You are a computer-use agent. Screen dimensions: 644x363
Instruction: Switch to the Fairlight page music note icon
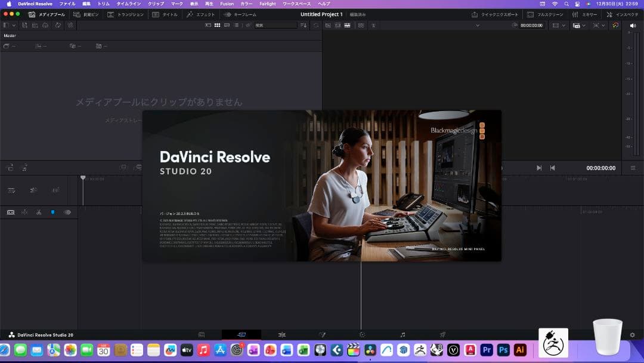coord(402,335)
